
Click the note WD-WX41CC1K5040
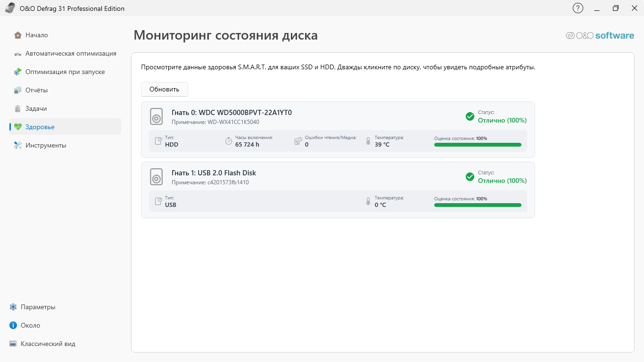pyautogui.click(x=233, y=122)
